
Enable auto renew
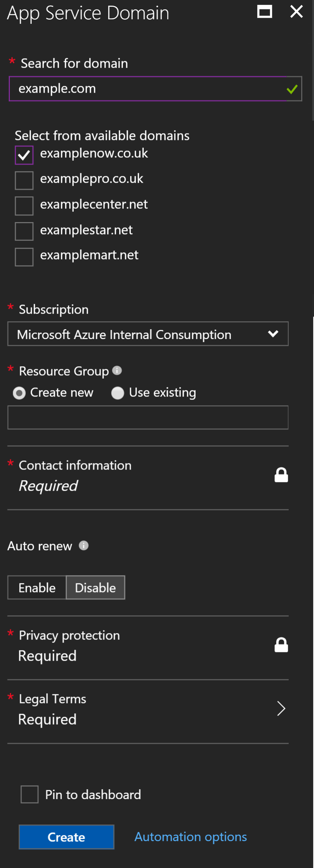[37, 588]
